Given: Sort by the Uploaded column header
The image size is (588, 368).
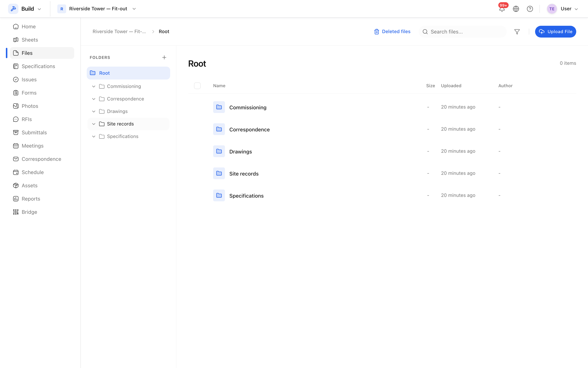Looking at the screenshot, I should 451,86.
